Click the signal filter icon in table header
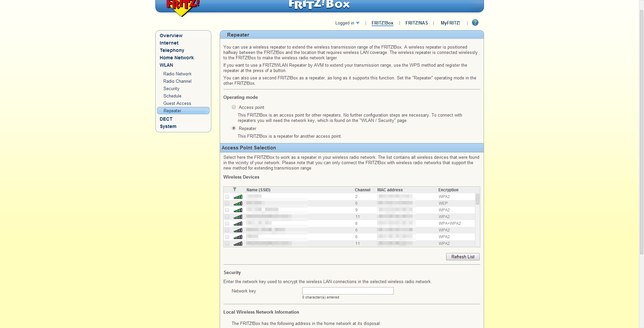This screenshot has height=328, width=644. (x=234, y=190)
